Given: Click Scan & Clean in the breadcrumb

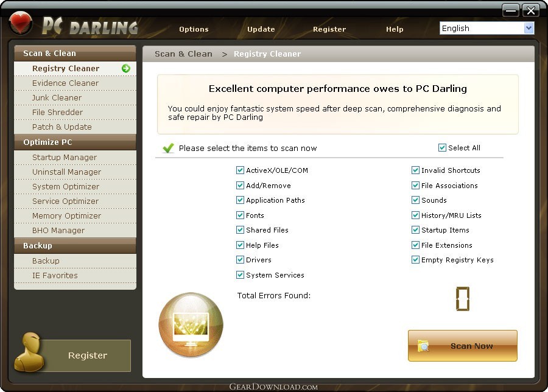Looking at the screenshot, I should (x=183, y=54).
